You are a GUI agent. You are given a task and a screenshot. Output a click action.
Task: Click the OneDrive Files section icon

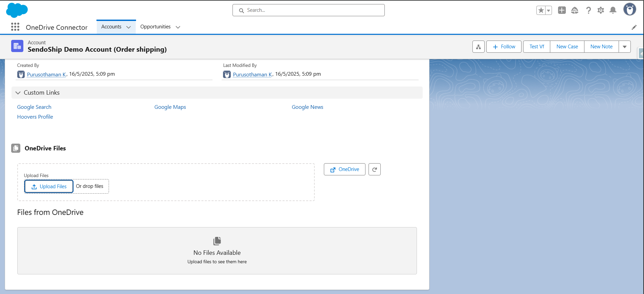(16, 148)
